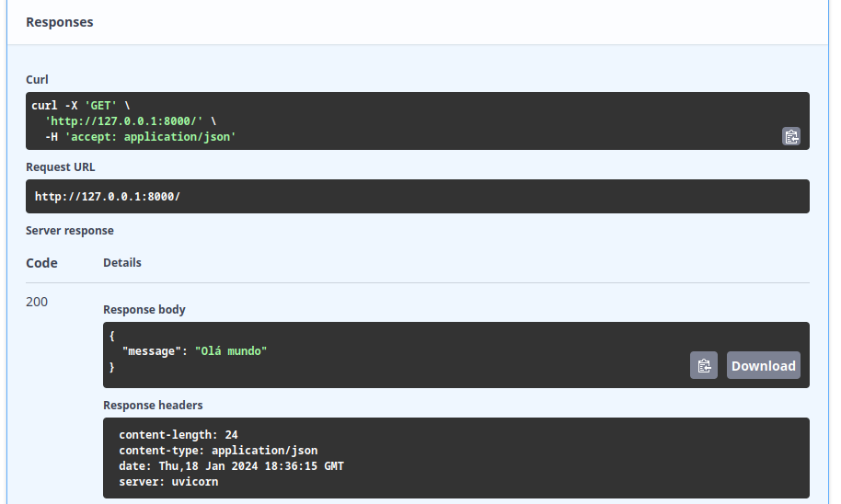This screenshot has height=504, width=841.
Task: Click the Responses section heading
Action: [x=60, y=22]
